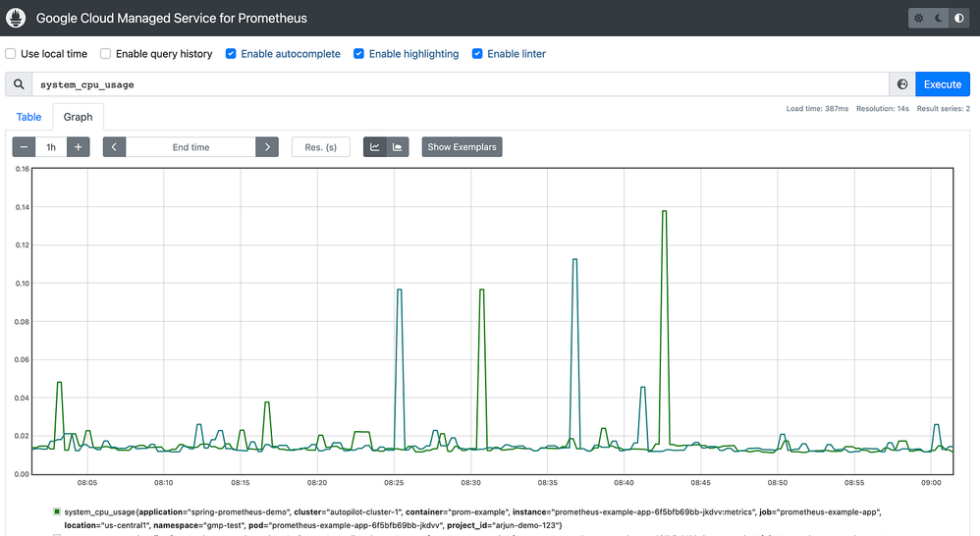This screenshot has width=980, height=536.
Task: Go to previous end time arrow
Action: point(114,147)
